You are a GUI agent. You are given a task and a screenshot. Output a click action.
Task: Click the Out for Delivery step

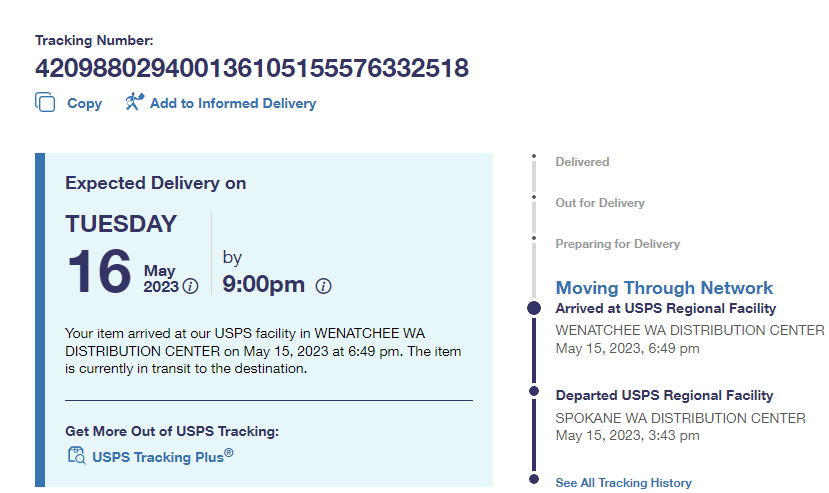click(600, 203)
